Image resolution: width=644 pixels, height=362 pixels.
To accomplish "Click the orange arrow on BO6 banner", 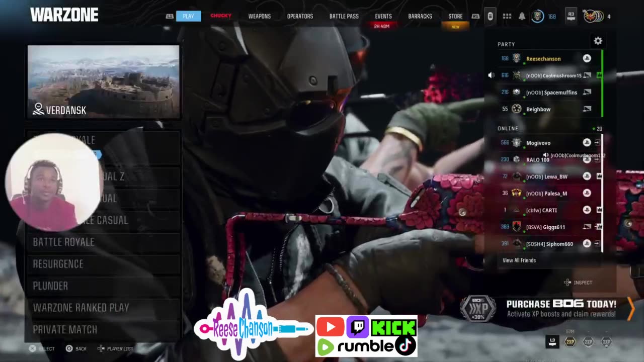I will click(631, 308).
